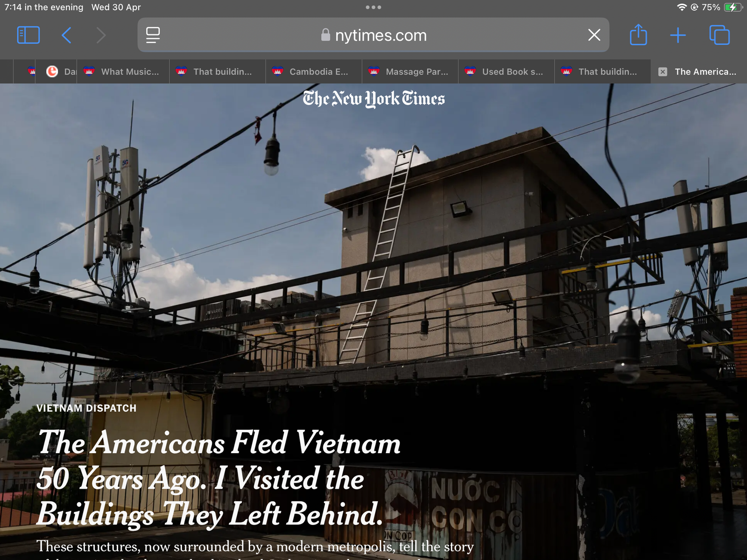The image size is (747, 560).
Task: Close The America... tab
Action: pos(662,71)
